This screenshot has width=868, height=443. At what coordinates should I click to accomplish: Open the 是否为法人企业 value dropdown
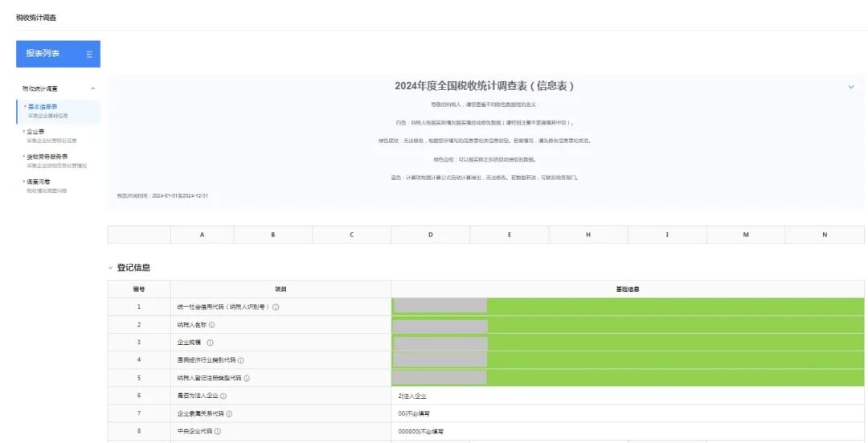point(627,396)
